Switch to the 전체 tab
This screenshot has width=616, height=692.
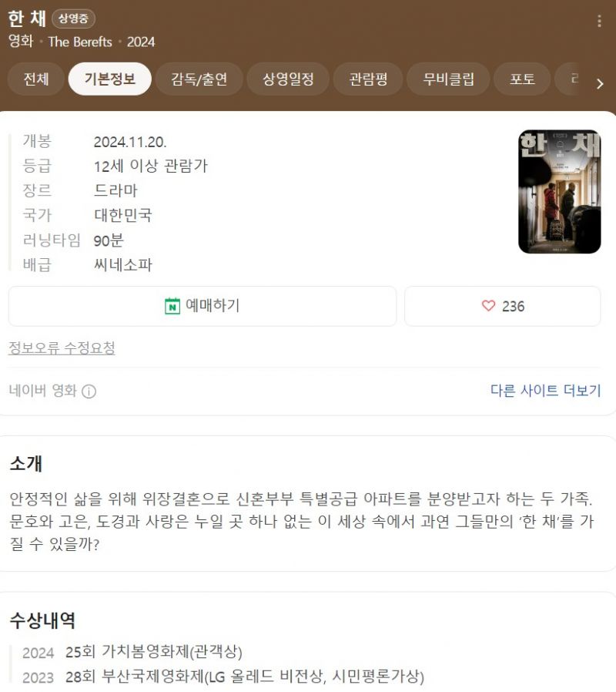(35, 79)
